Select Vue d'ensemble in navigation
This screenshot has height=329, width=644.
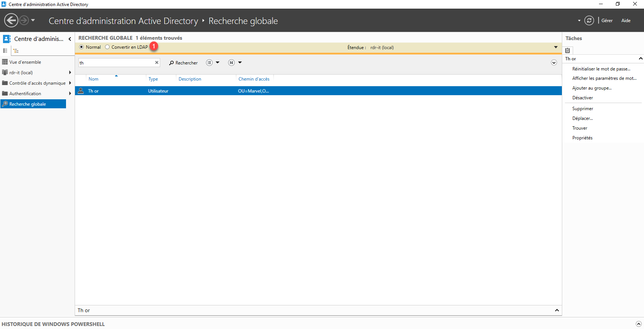coord(25,62)
